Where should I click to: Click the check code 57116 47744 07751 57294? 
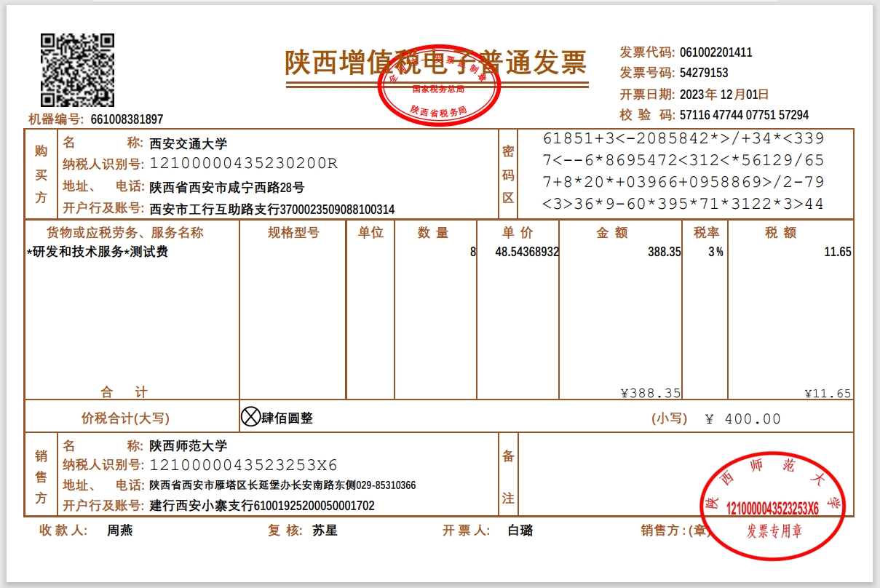[744, 115]
